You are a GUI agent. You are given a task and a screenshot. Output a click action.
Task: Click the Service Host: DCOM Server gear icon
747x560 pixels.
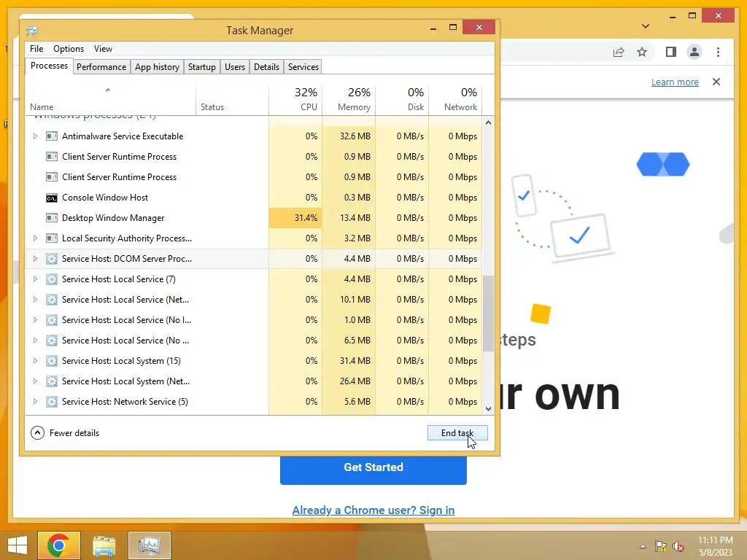tap(52, 259)
